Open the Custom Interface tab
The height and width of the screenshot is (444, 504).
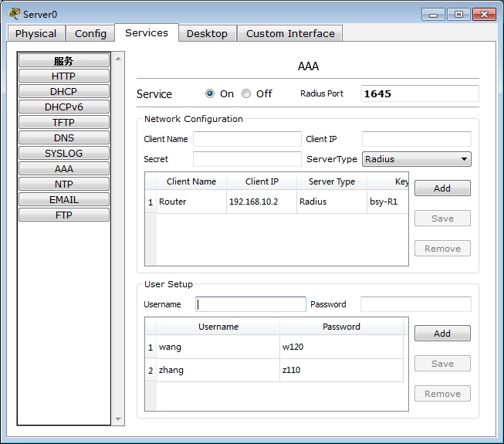(290, 33)
